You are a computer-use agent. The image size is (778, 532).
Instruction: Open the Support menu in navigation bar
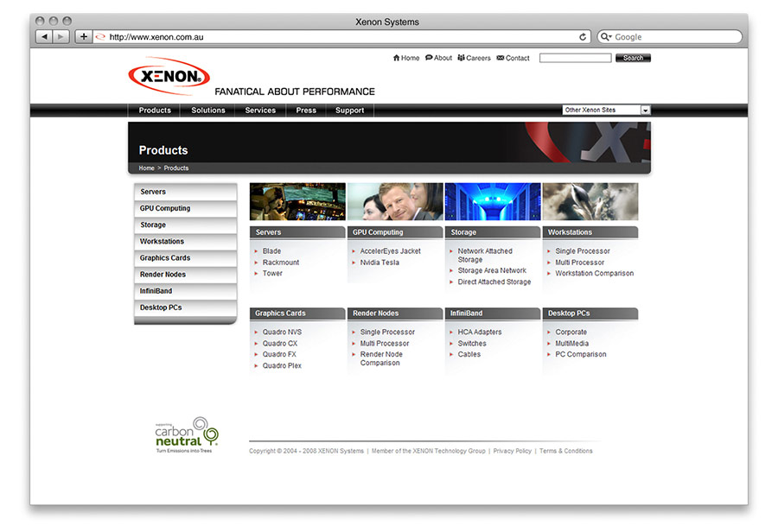[349, 111]
